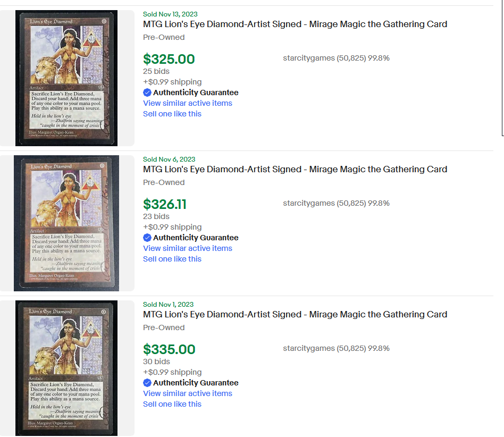Click the Authenticity Guarantee icon on the $335.00 listing
Image resolution: width=504 pixels, height=437 pixels.
pyautogui.click(x=147, y=383)
